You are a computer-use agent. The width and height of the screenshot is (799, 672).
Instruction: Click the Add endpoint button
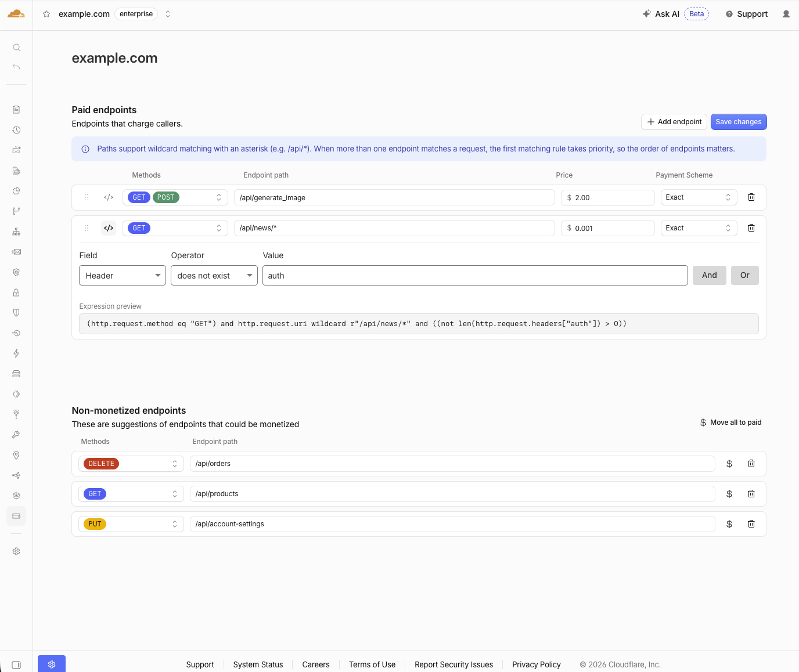pyautogui.click(x=674, y=122)
